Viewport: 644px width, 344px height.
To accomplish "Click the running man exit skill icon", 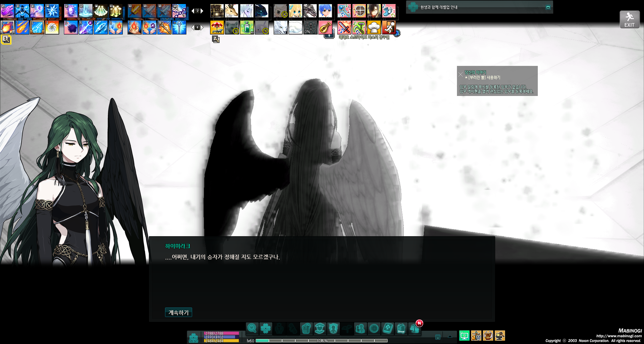I will tap(389, 27).
